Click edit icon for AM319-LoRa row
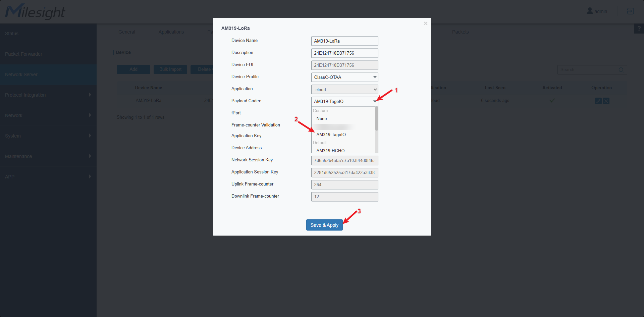Viewport: 644px width, 317px height. [598, 101]
